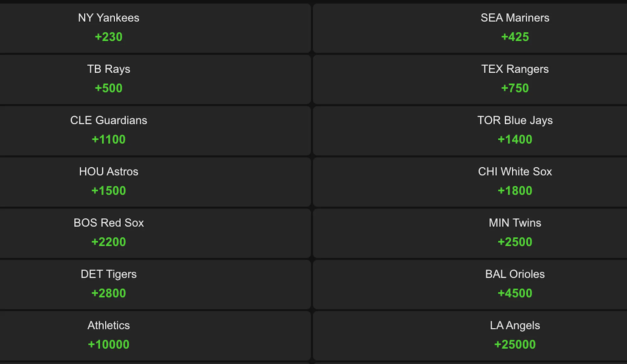Screen dimensions: 627x364
Task: Click the +2500 odds value
Action: 515,242
